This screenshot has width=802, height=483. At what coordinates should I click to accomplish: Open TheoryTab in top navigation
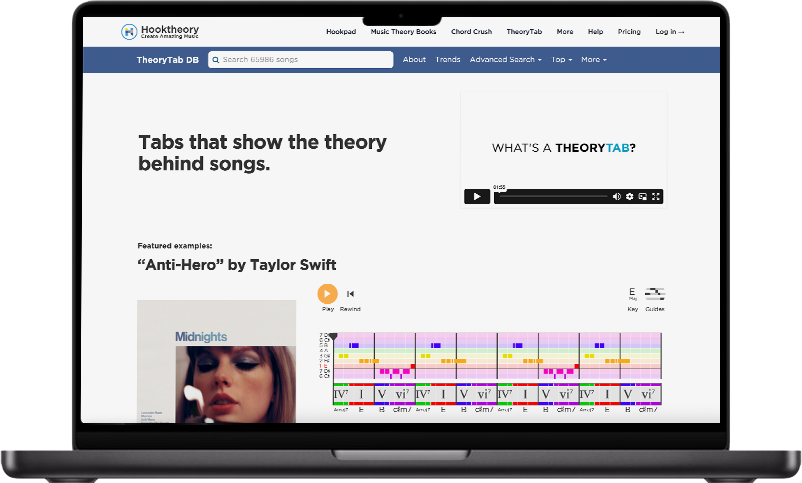click(x=524, y=32)
